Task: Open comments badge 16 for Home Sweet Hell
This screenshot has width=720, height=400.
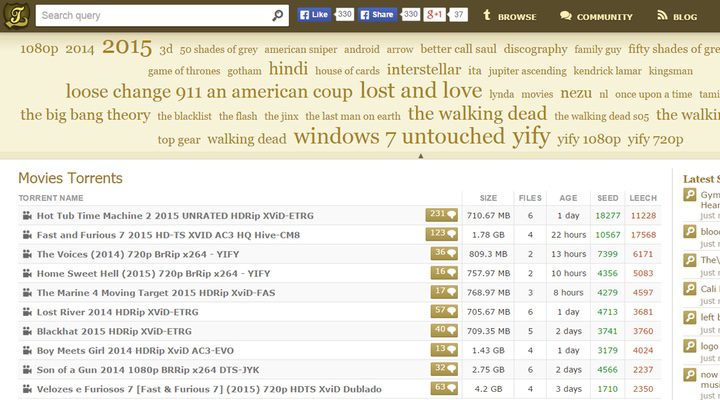Action: click(x=444, y=273)
